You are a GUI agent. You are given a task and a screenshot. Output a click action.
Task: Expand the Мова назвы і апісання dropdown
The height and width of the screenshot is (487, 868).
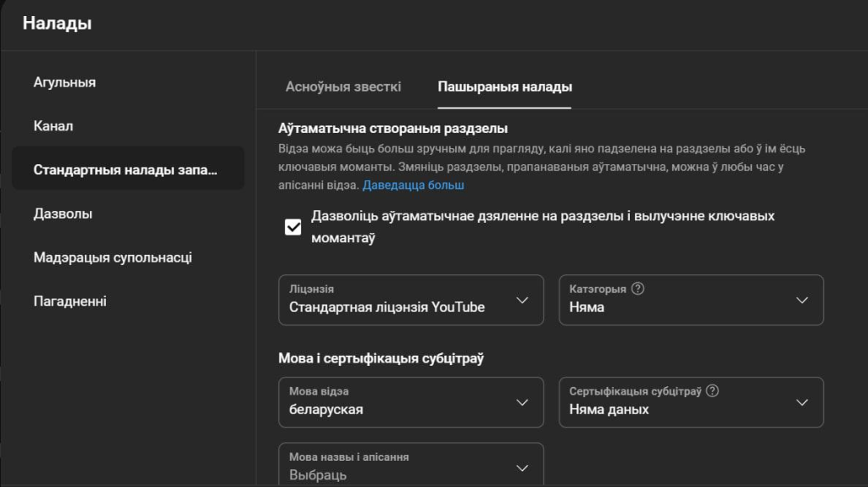(410, 467)
